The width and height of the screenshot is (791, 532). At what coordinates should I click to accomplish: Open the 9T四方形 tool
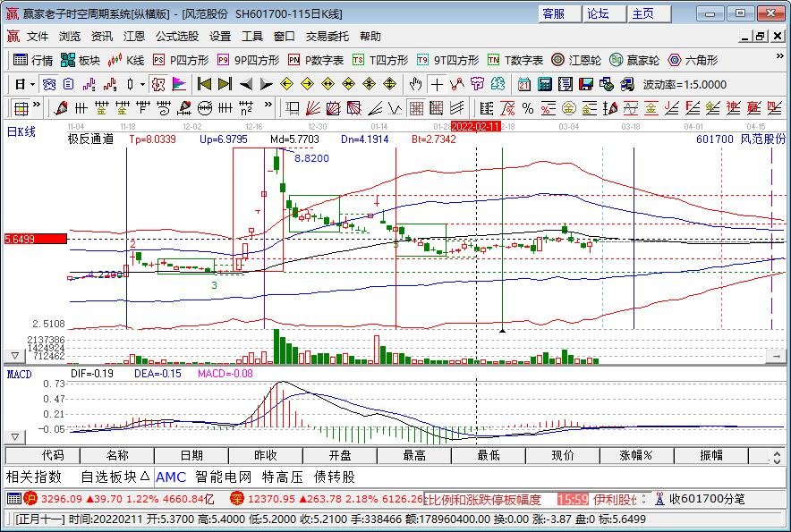pos(448,61)
